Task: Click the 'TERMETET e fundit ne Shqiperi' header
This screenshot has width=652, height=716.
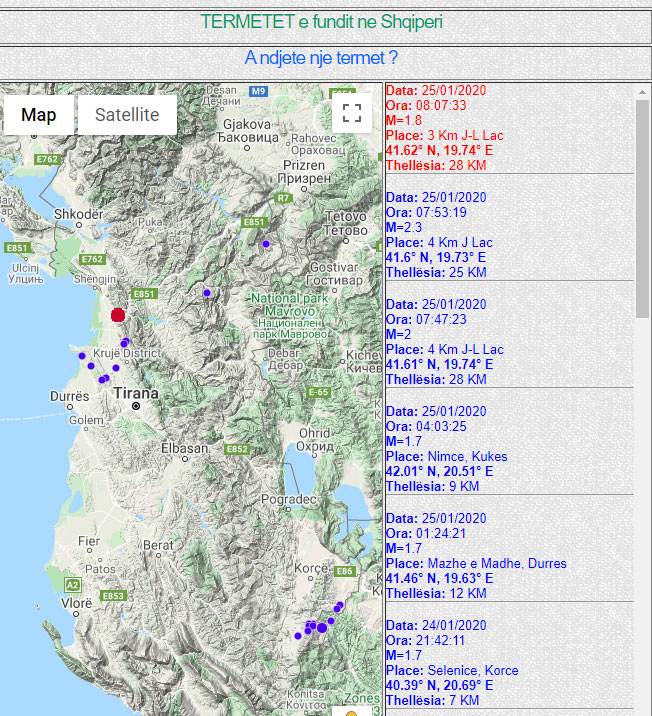Action: pos(321,22)
